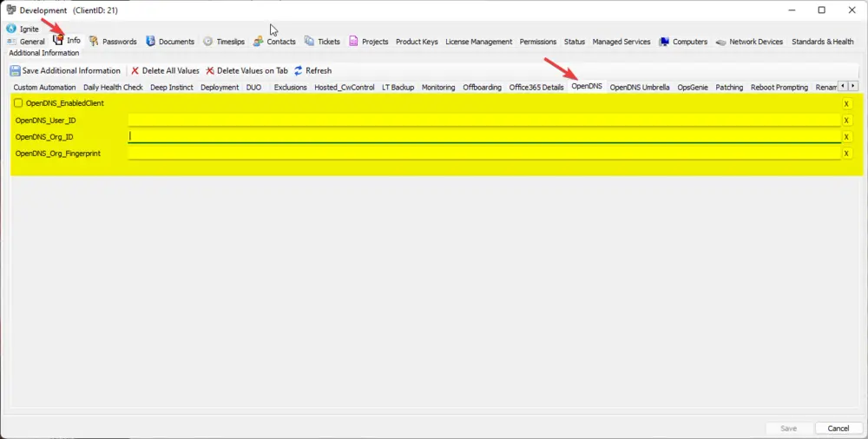Open the Ignite tab with globe icon
This screenshot has height=439, width=868.
(23, 29)
